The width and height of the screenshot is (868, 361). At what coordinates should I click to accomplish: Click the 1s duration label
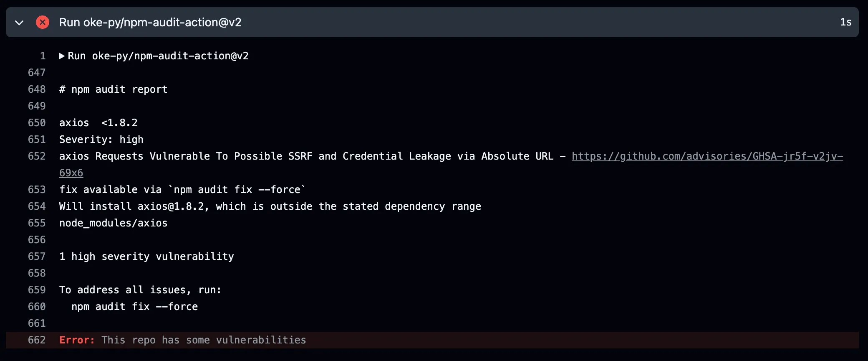[845, 22]
